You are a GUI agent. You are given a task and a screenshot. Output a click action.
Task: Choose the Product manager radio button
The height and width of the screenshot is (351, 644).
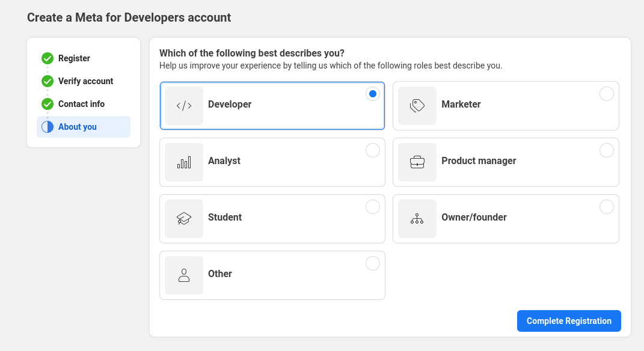606,150
